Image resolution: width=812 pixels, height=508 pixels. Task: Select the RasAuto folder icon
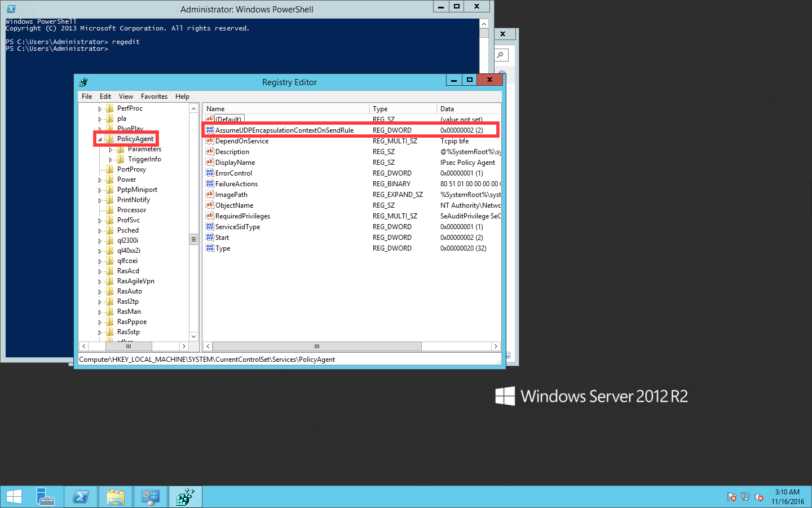109,291
